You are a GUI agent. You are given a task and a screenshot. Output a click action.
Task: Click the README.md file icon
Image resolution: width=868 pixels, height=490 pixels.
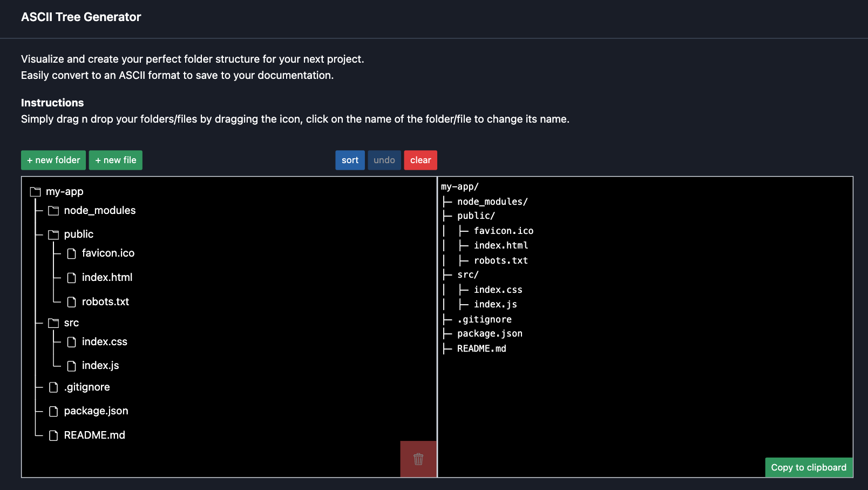pos(53,435)
